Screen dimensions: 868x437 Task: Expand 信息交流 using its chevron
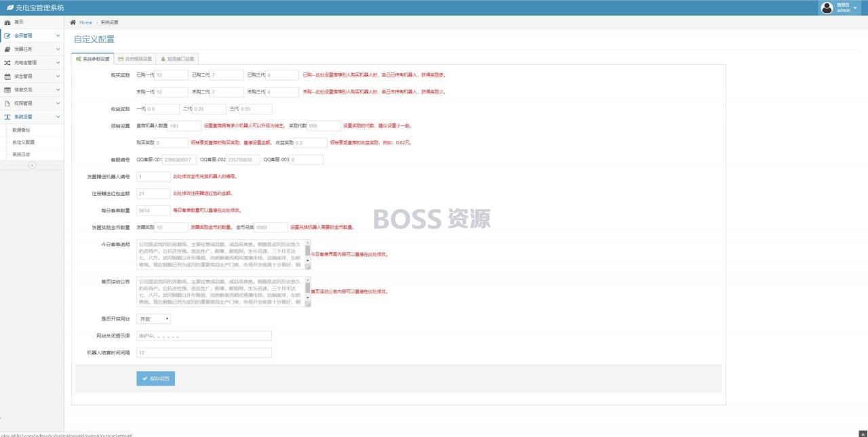pyautogui.click(x=58, y=89)
